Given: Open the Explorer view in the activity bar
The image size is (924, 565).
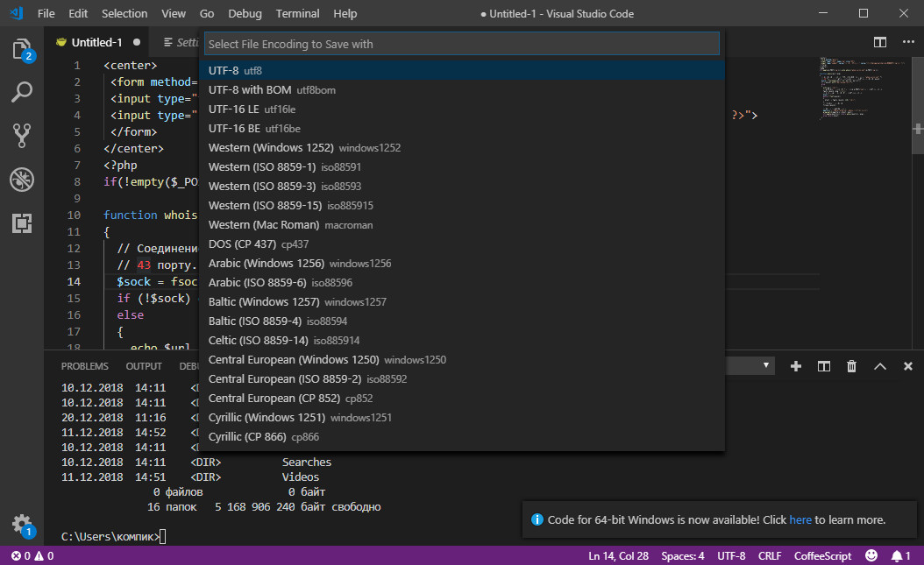Looking at the screenshot, I should pos(22,49).
